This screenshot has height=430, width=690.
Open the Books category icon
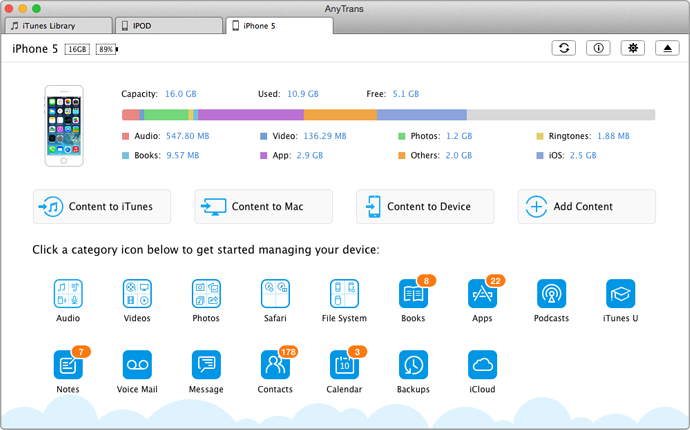point(414,294)
